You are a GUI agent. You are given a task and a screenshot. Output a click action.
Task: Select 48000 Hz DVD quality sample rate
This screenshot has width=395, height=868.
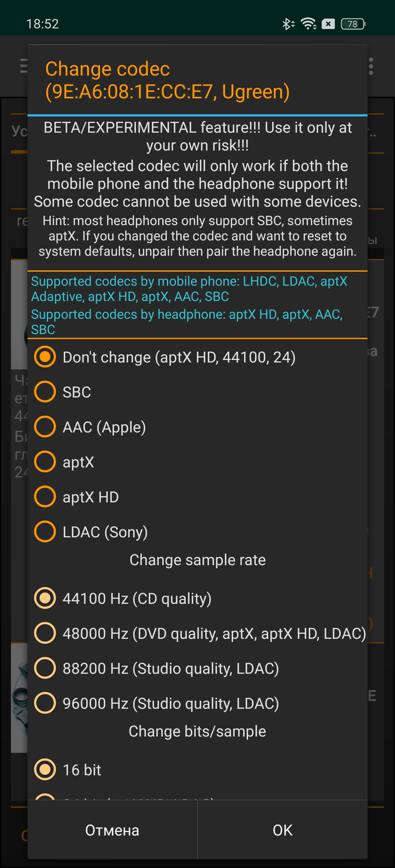pos(45,633)
